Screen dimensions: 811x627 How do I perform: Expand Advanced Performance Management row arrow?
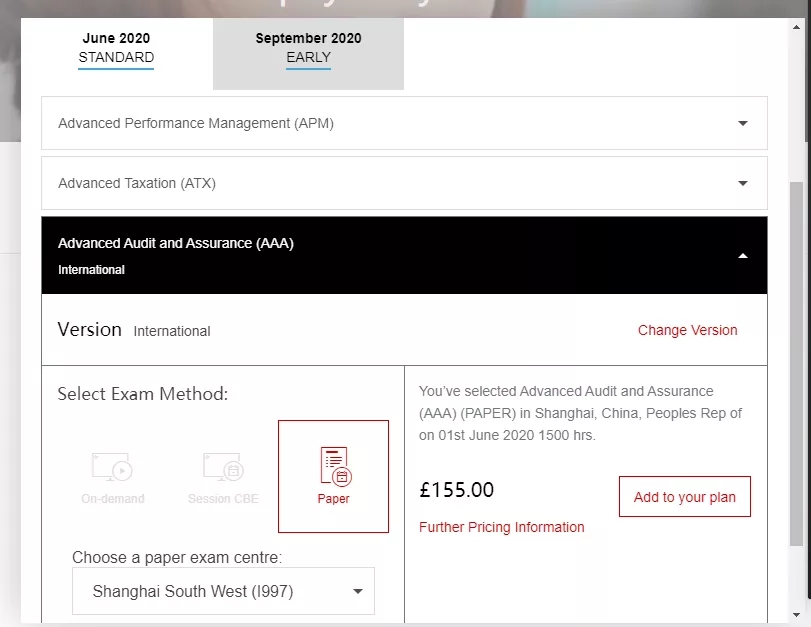pos(742,124)
